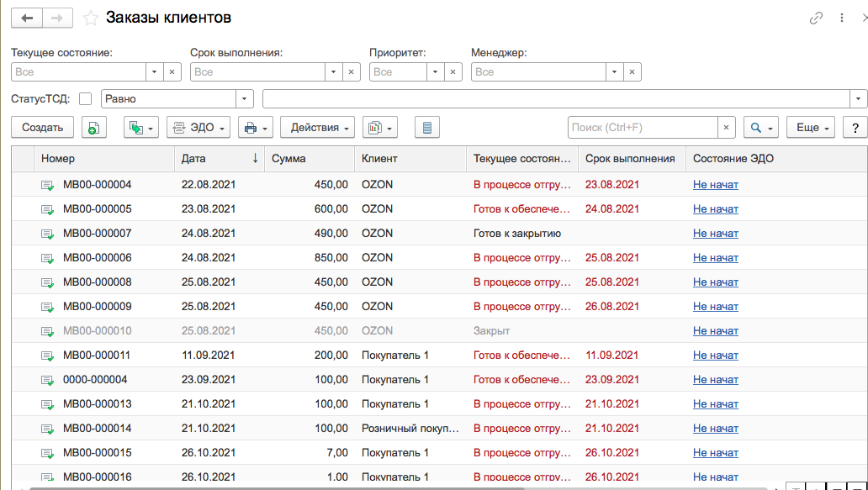Sort by the Клиент column header

tap(410, 158)
